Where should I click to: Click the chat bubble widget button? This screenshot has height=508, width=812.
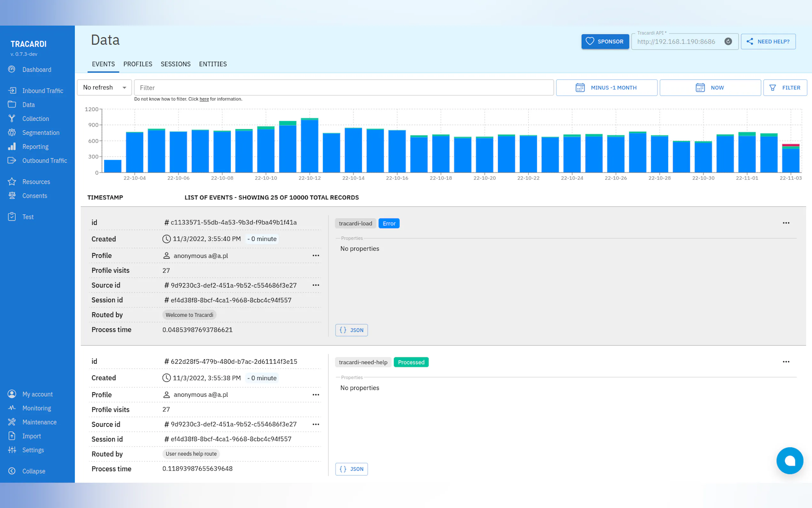(x=789, y=460)
